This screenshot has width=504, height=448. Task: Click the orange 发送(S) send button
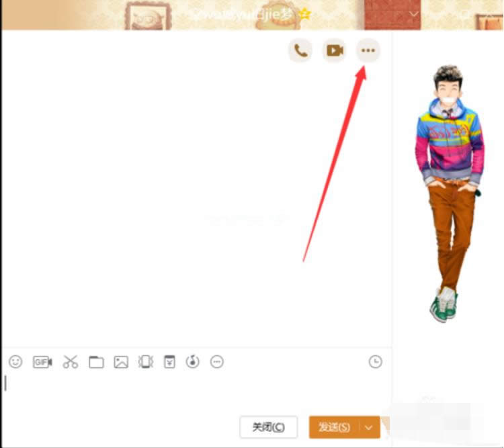click(334, 427)
